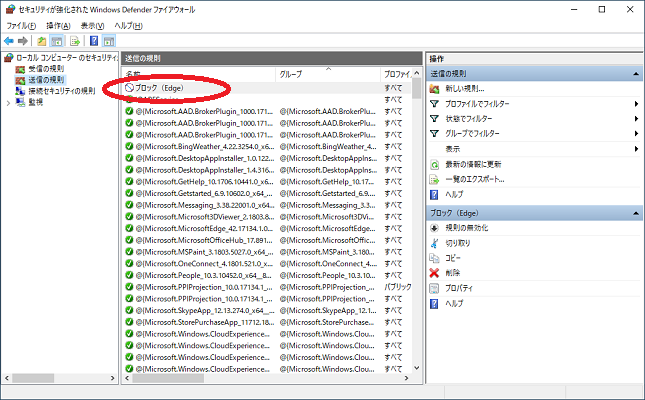Image resolution: width=645 pixels, height=400 pixels.
Task: Open グループでフィルター submenu
Action: [x=472, y=133]
